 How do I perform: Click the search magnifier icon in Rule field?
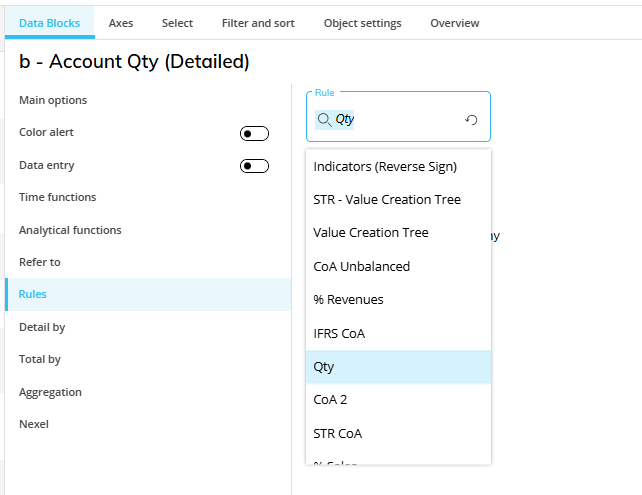tap(324, 119)
